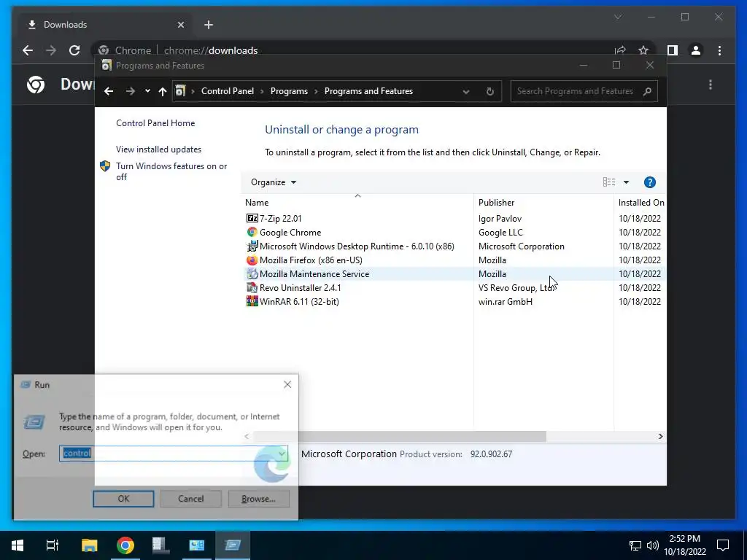Reload the Chrome downloads page
The image size is (747, 560).
[x=74, y=50]
